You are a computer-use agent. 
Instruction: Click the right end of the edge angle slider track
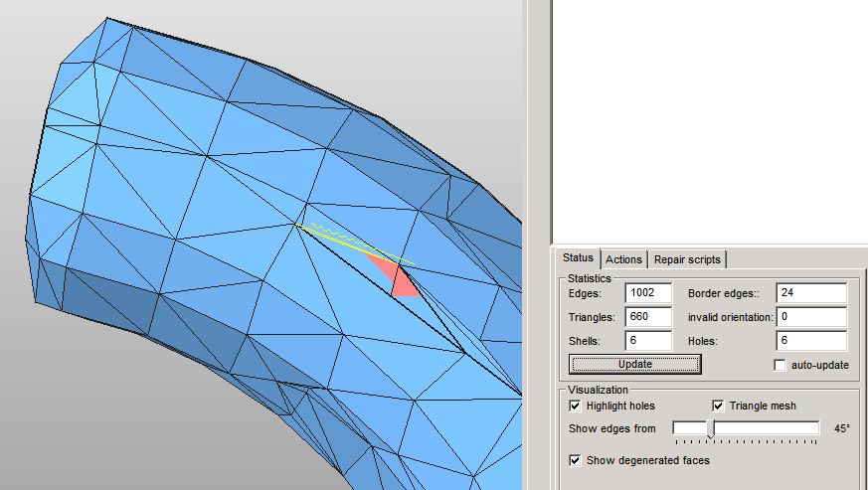click(x=816, y=428)
